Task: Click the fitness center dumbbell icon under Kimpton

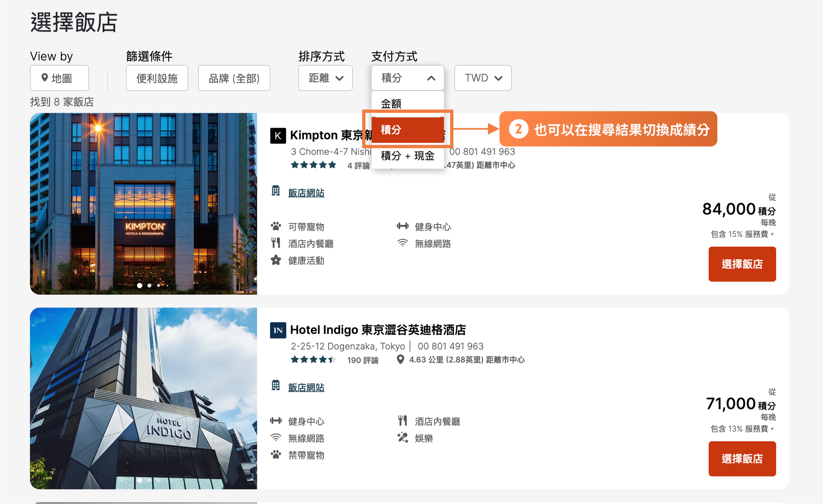Action: (x=402, y=226)
